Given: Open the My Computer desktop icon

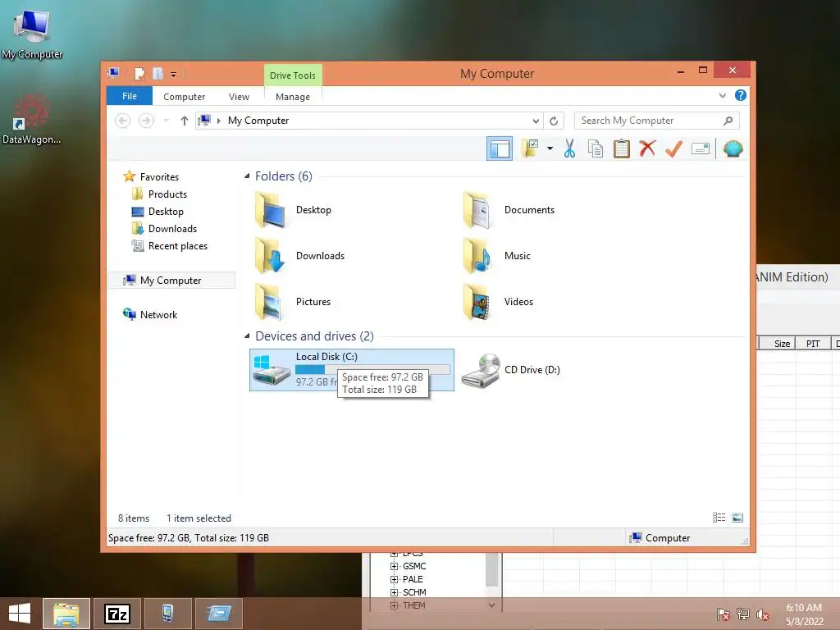Looking at the screenshot, I should 32,33.
